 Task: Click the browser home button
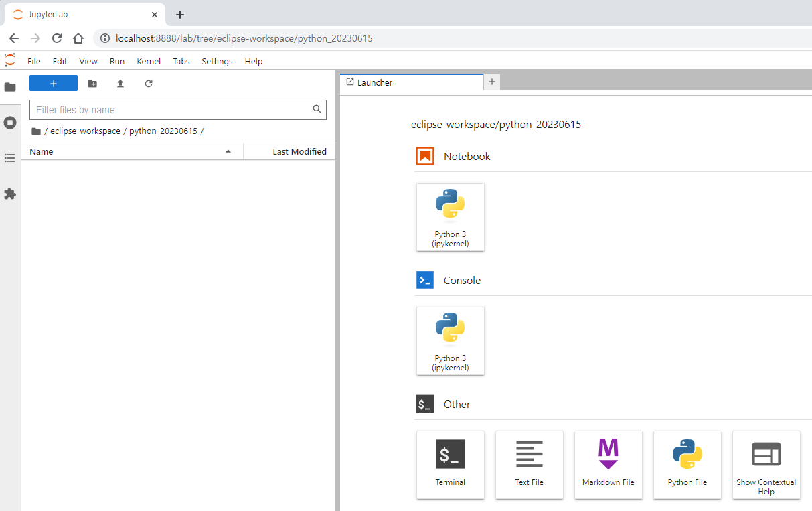[x=78, y=38]
